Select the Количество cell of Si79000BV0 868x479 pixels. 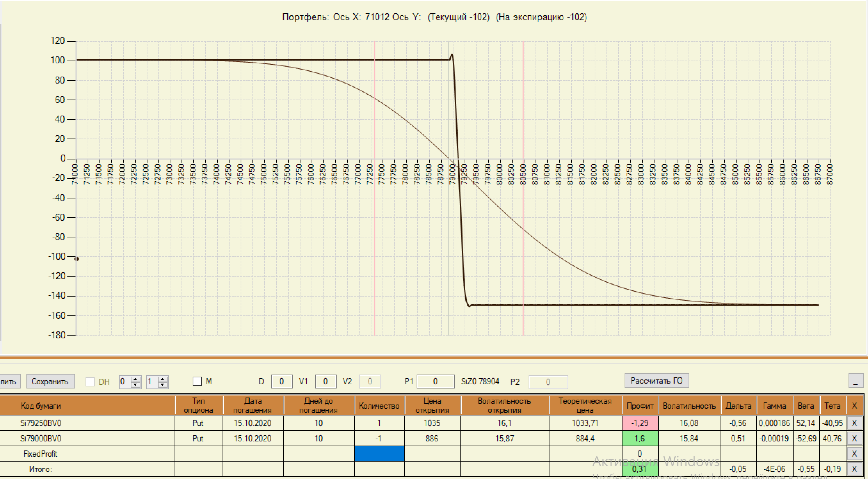pos(379,439)
